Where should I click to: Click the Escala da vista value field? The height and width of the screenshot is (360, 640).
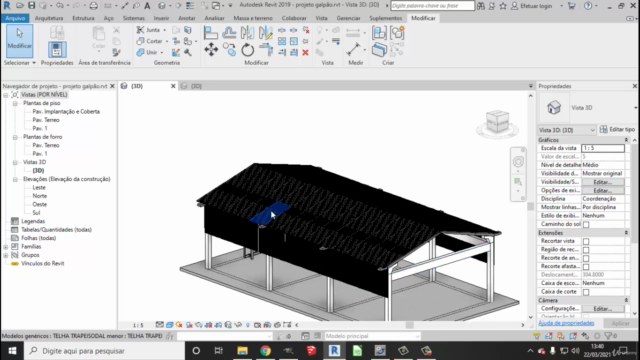point(602,148)
